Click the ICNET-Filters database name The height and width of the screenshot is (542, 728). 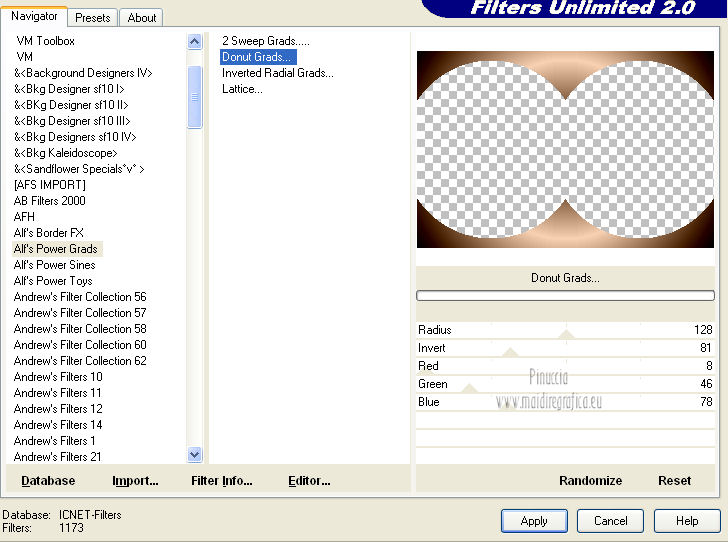(x=90, y=515)
